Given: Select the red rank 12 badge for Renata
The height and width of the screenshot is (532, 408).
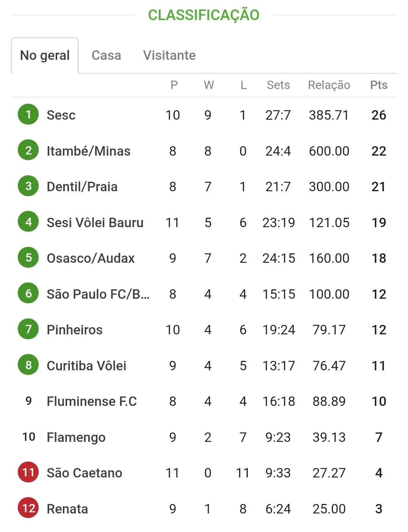Looking at the screenshot, I should coord(28,508).
